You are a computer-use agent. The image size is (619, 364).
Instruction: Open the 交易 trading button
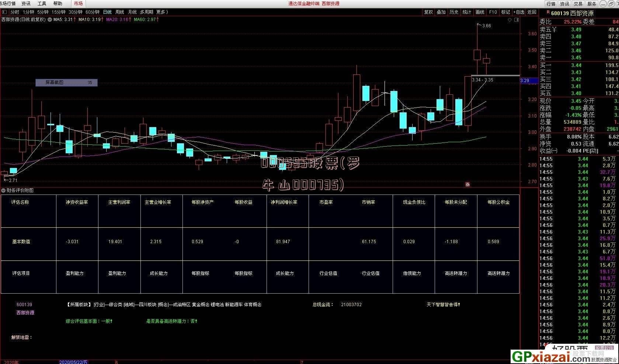point(578,4)
